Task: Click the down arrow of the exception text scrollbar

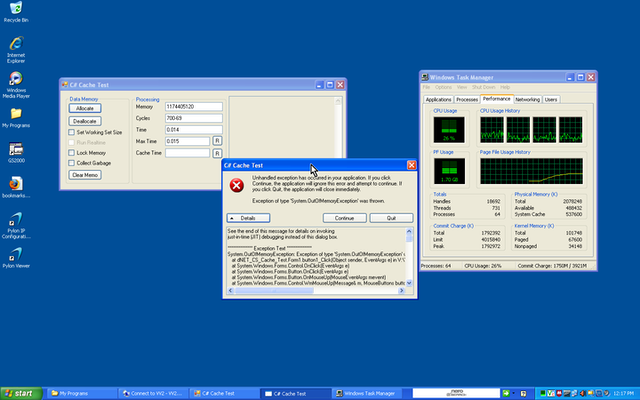Action: [409, 283]
